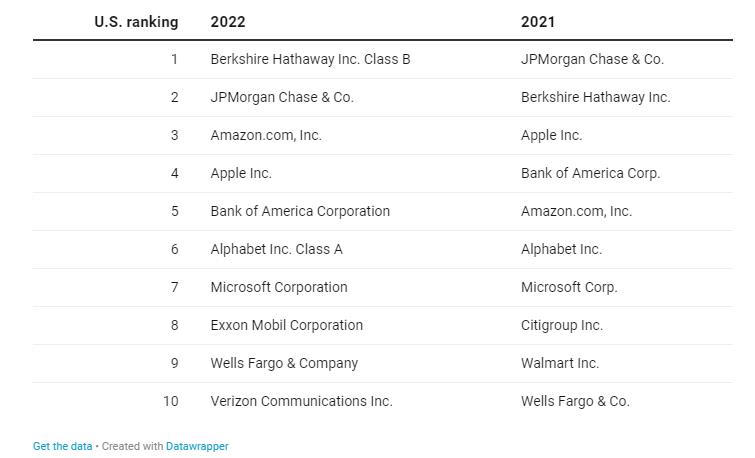Select Citigroup Inc. in 2021 column
Viewport: 755px width, 458px height.
pyautogui.click(x=562, y=325)
